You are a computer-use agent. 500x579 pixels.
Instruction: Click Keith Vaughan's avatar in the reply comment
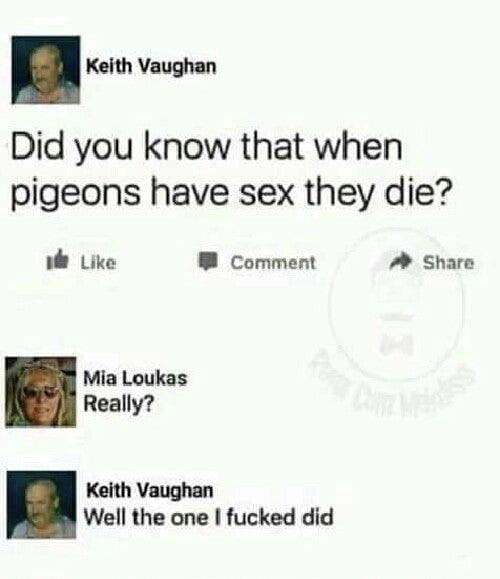[42, 504]
